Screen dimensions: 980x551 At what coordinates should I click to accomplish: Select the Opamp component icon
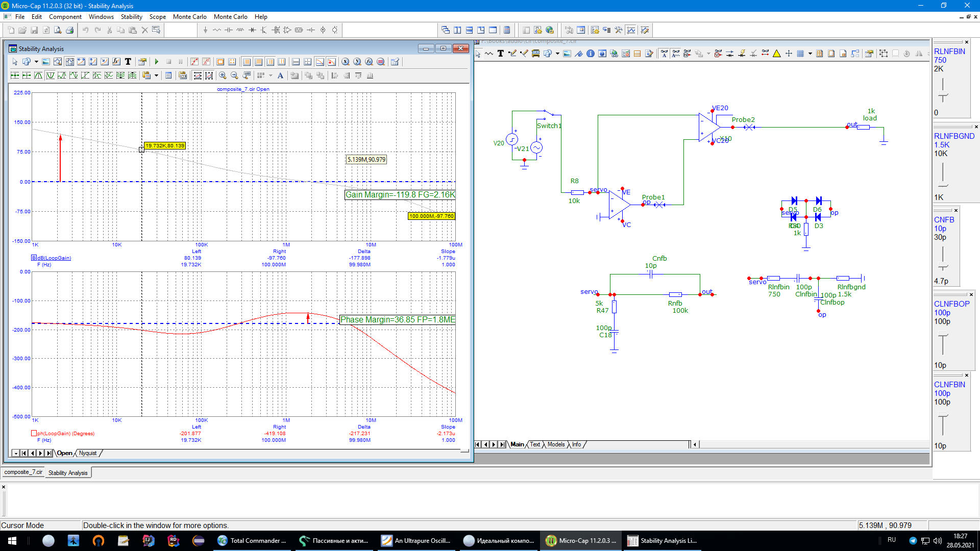pos(287,30)
